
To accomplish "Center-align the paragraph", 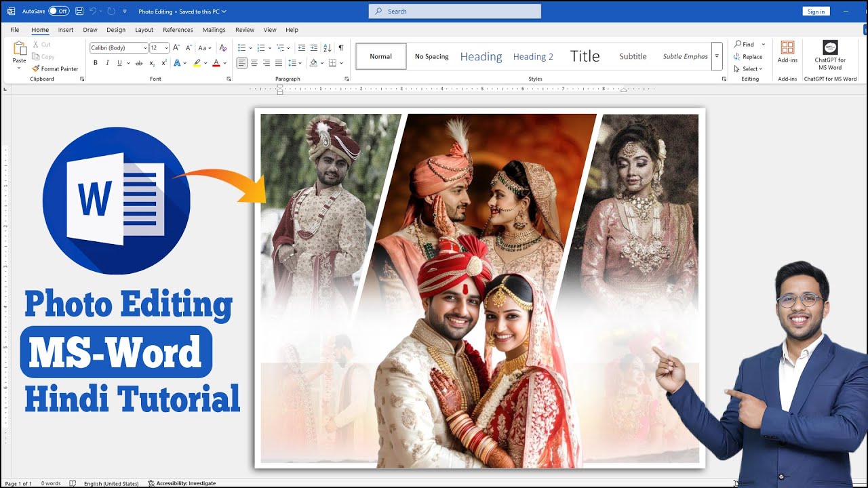I will click(254, 63).
